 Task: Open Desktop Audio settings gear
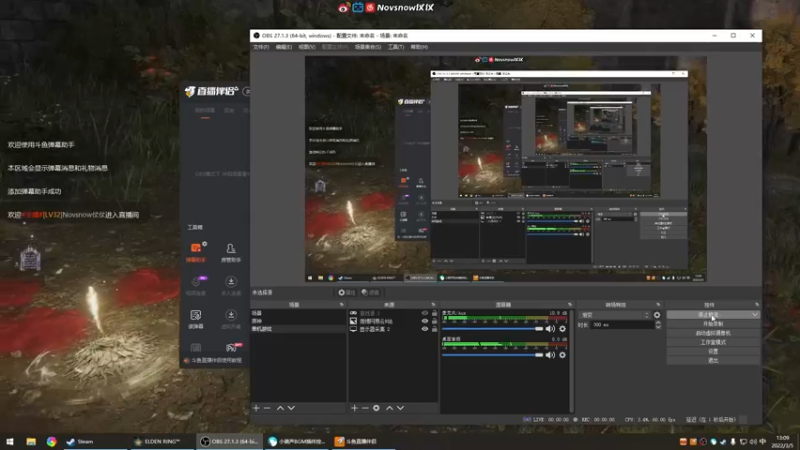(x=562, y=355)
